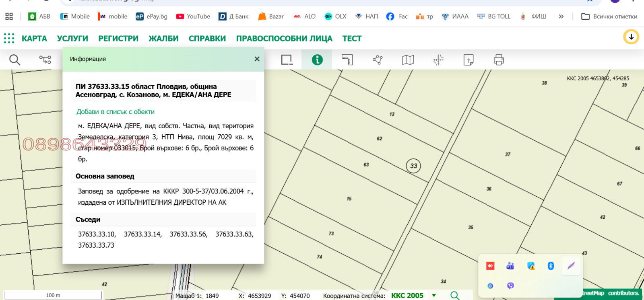The width and height of the screenshot is (644, 300).
Task: Click the coordinates crosshair tool
Action: tap(438, 60)
